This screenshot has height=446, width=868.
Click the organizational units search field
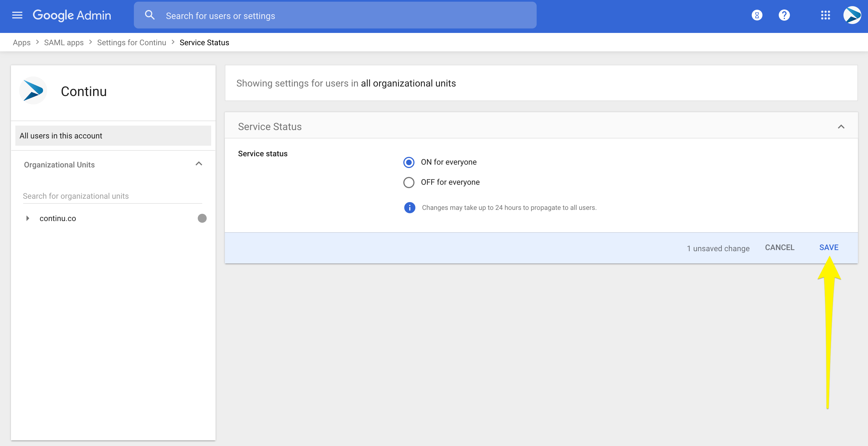(112, 196)
